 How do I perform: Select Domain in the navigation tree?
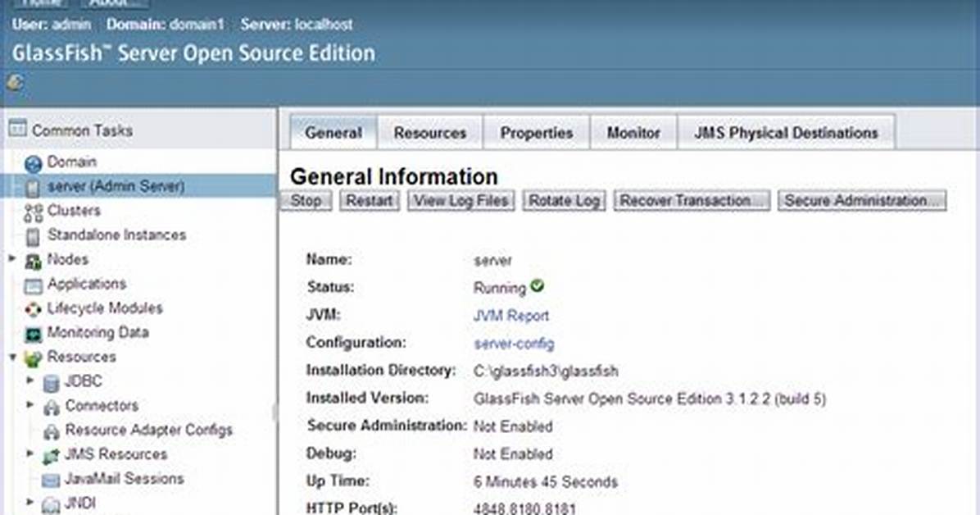[72, 162]
